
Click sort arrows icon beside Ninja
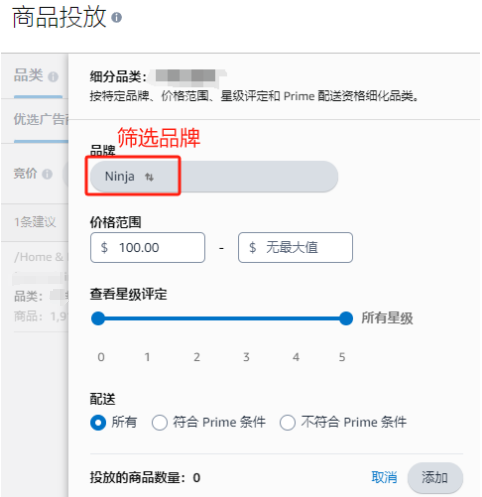coord(149,177)
